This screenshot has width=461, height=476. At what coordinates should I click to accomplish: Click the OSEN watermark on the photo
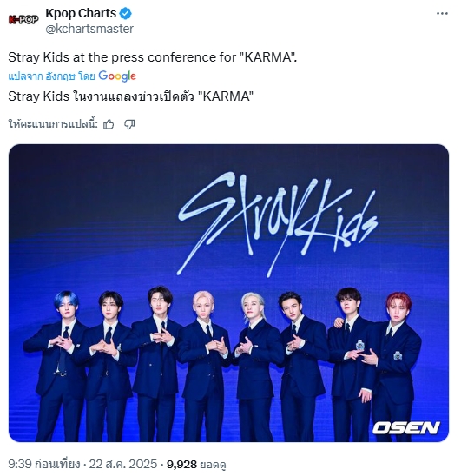tap(406, 428)
